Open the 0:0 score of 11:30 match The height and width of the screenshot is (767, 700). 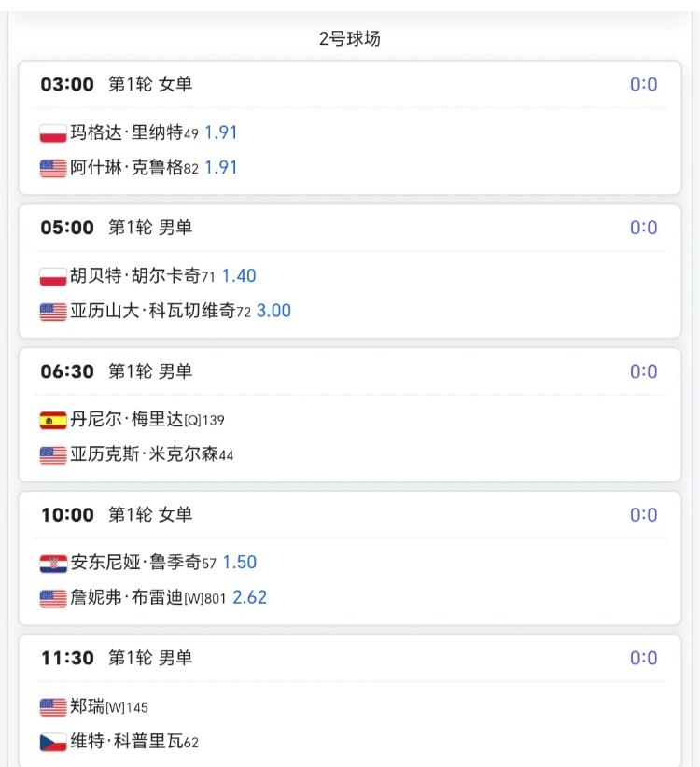point(643,659)
